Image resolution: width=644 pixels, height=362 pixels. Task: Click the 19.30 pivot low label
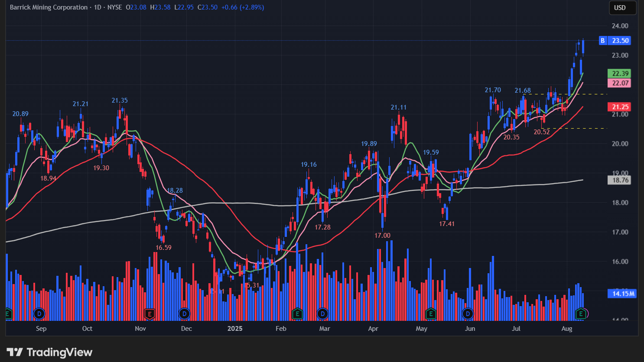tap(101, 168)
